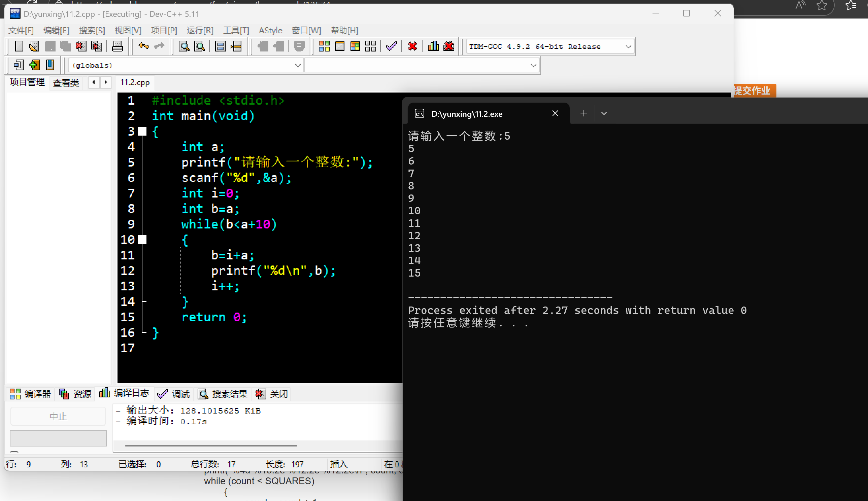Viewport: 868px width, 501px height.
Task: Click the Compile icon with colored squares
Action: coord(324,46)
